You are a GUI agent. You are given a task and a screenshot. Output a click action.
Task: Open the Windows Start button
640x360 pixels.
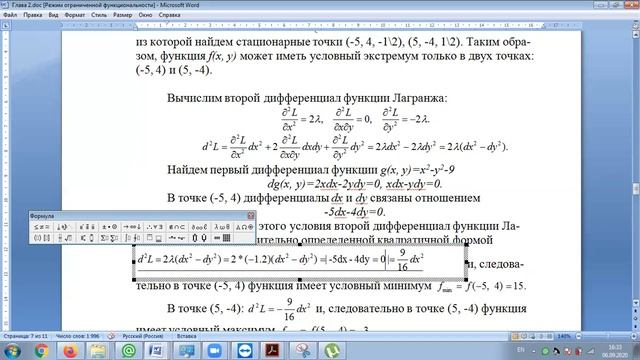12,351
